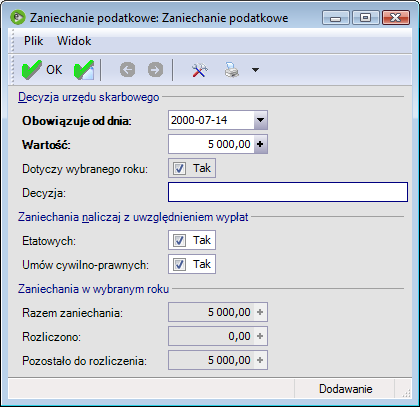Go to previous record with back arrow
This screenshot has height=407, width=420.
127,70
